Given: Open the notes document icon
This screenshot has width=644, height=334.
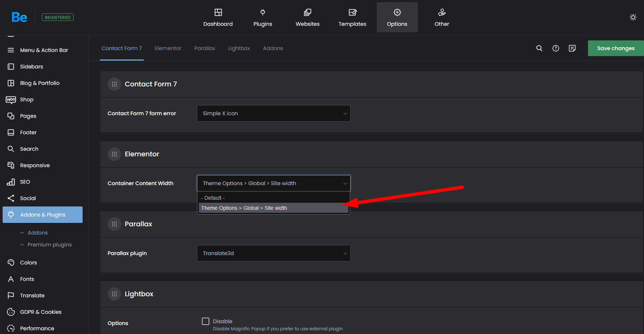Looking at the screenshot, I should click(x=572, y=48).
